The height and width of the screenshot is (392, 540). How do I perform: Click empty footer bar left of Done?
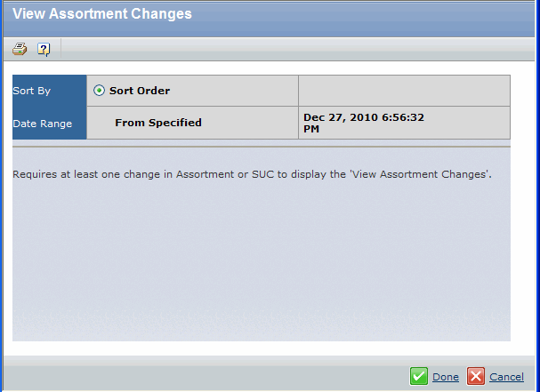(x=206, y=377)
